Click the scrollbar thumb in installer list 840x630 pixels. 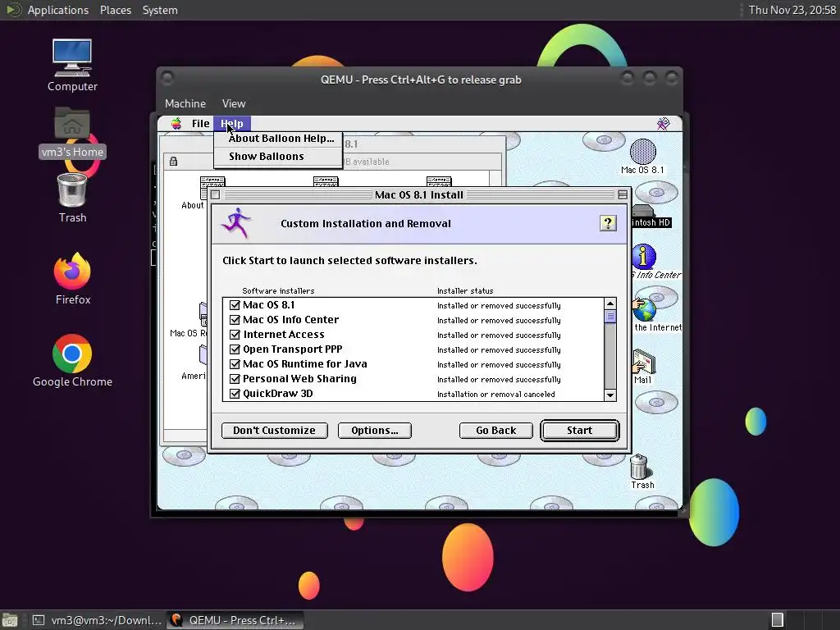[x=610, y=317]
